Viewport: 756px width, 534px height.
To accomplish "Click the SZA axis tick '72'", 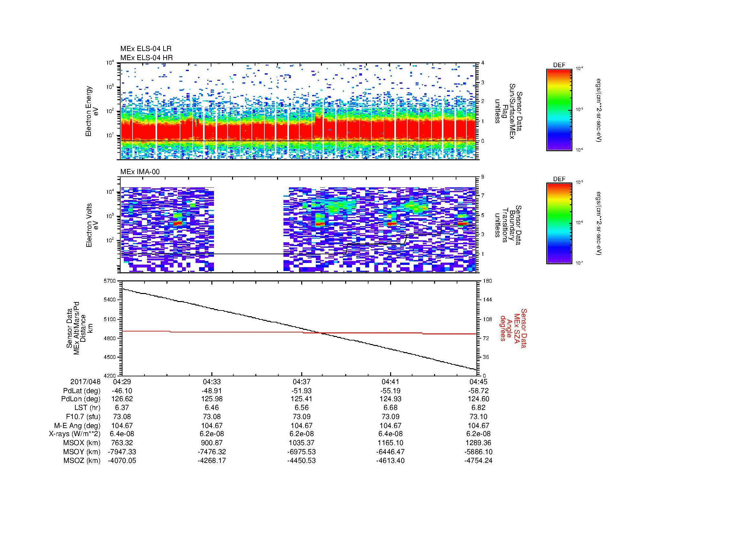I will pyautogui.click(x=485, y=338).
